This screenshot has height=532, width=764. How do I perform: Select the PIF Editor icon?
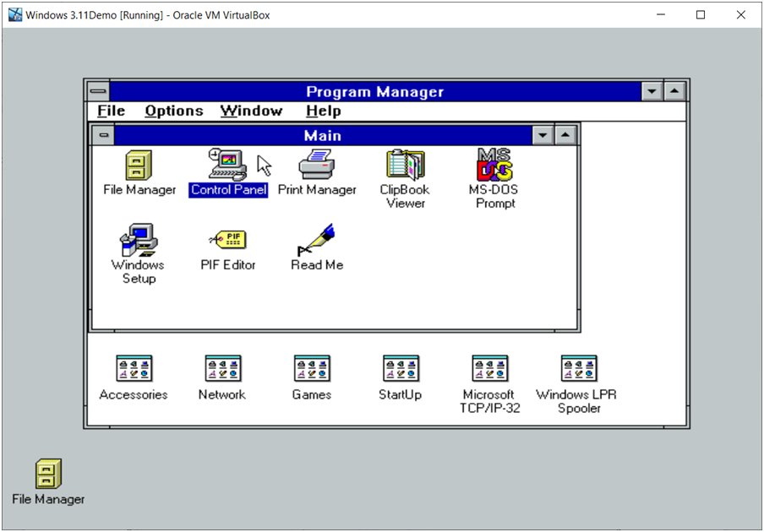tap(227, 240)
